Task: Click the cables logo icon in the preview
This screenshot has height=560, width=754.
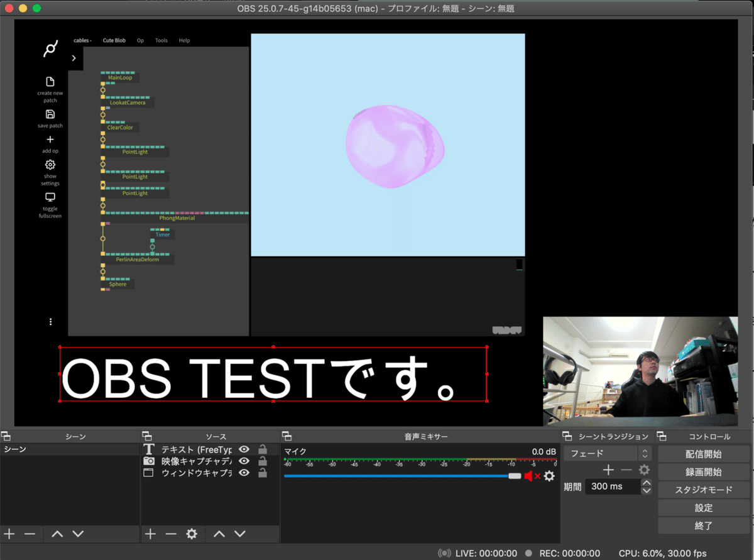Action: pyautogui.click(x=51, y=48)
